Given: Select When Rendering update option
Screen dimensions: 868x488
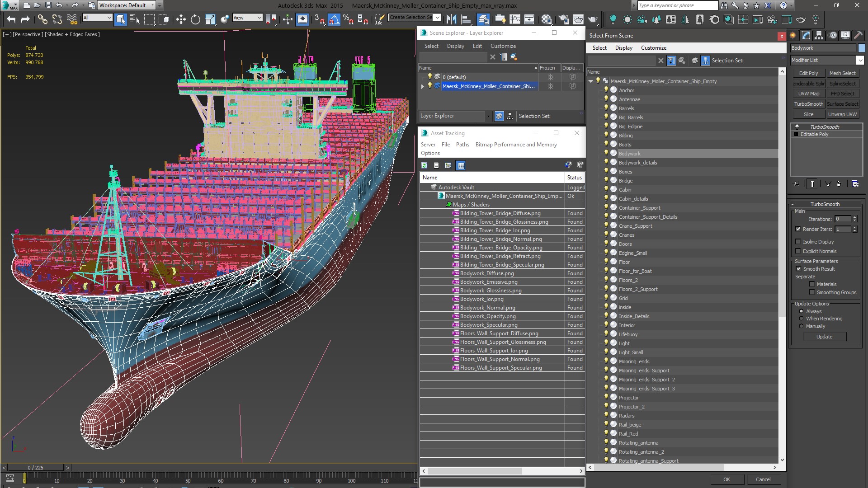Looking at the screenshot, I should [x=801, y=319].
